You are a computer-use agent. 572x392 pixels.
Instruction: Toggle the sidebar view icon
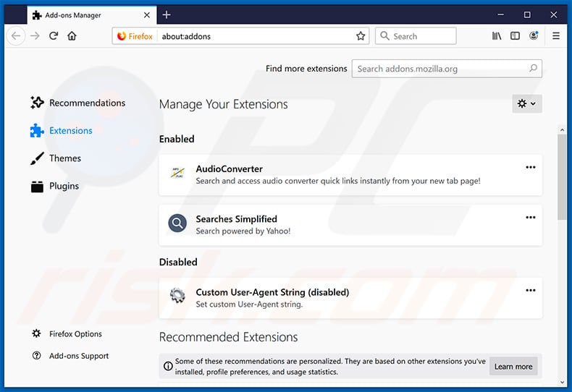515,36
